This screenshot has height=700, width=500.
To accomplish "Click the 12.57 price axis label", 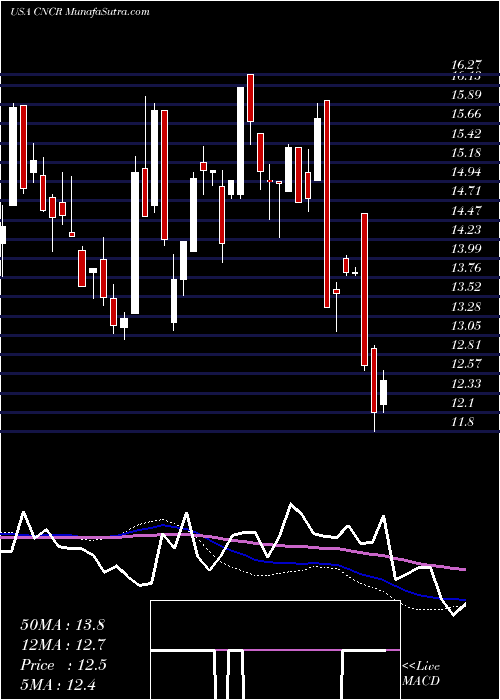I will coord(466,364).
